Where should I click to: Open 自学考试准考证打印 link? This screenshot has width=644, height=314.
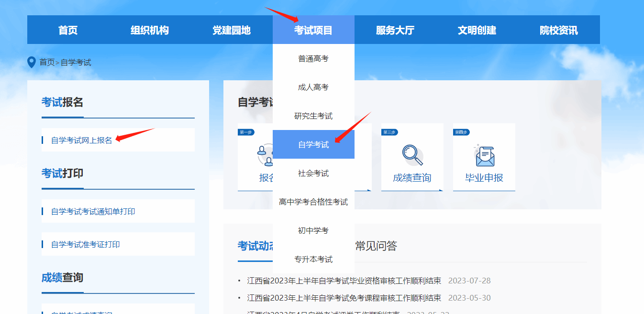point(86,244)
